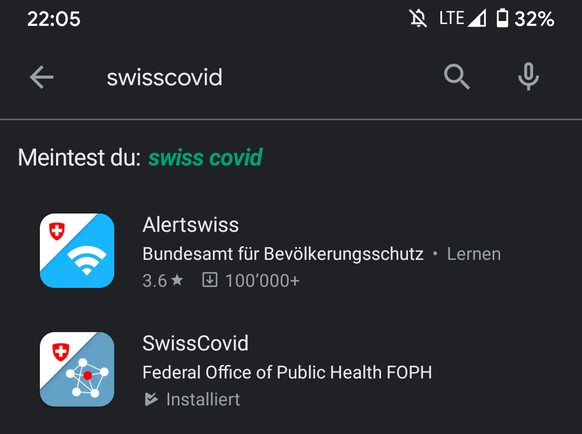Tap the installed checkmark icon under SwissCovid
The image size is (582, 434).
tap(151, 399)
